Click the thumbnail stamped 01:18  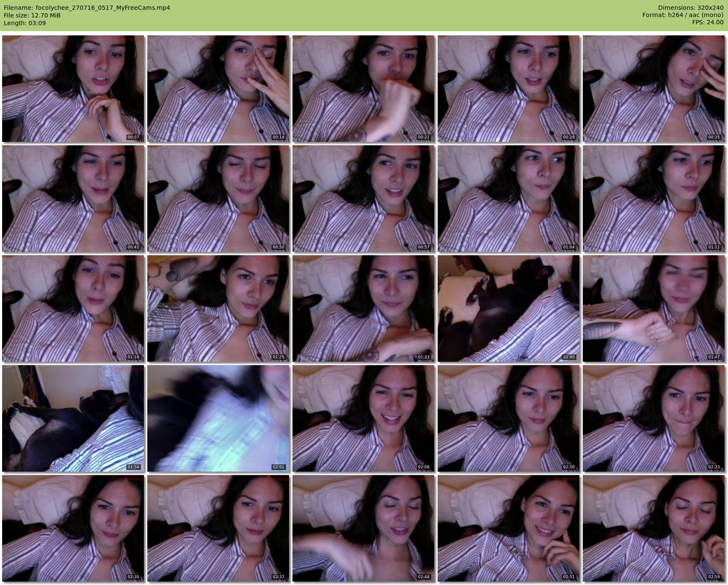point(73,308)
